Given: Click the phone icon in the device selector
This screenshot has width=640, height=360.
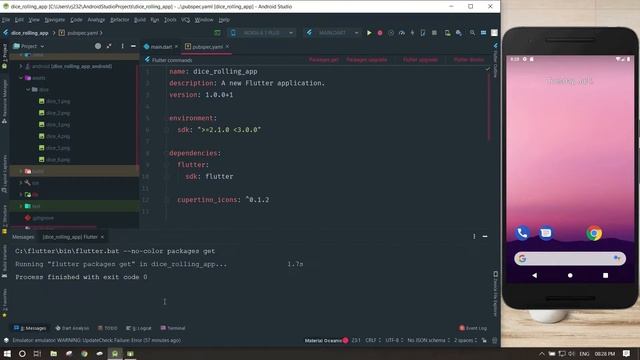Looking at the screenshot, I should point(233,33).
